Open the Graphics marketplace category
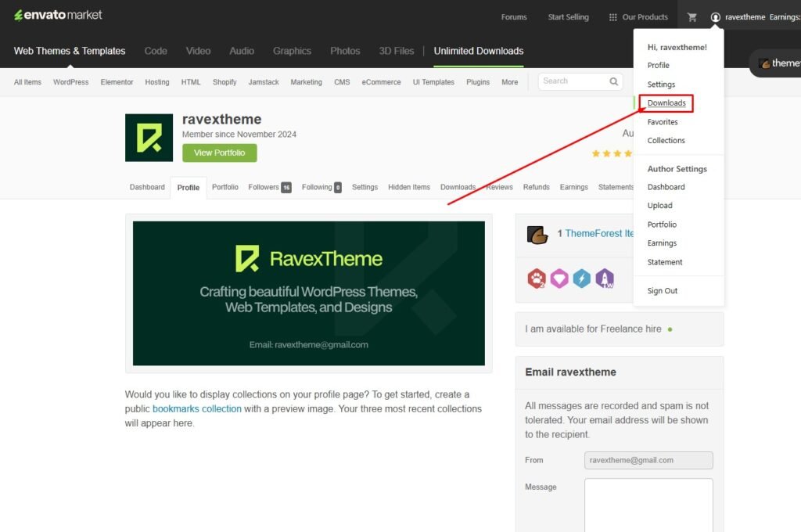801x532 pixels. pos(292,51)
